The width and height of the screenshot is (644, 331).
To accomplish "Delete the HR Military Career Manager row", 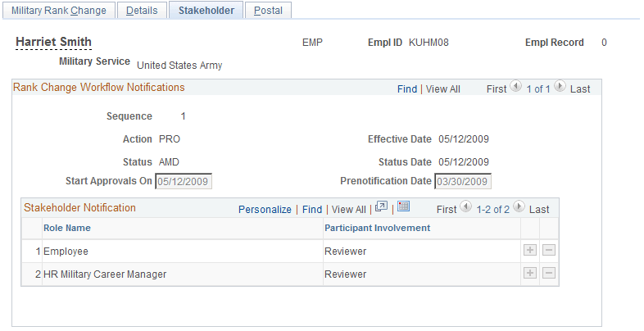I will coord(549,274).
